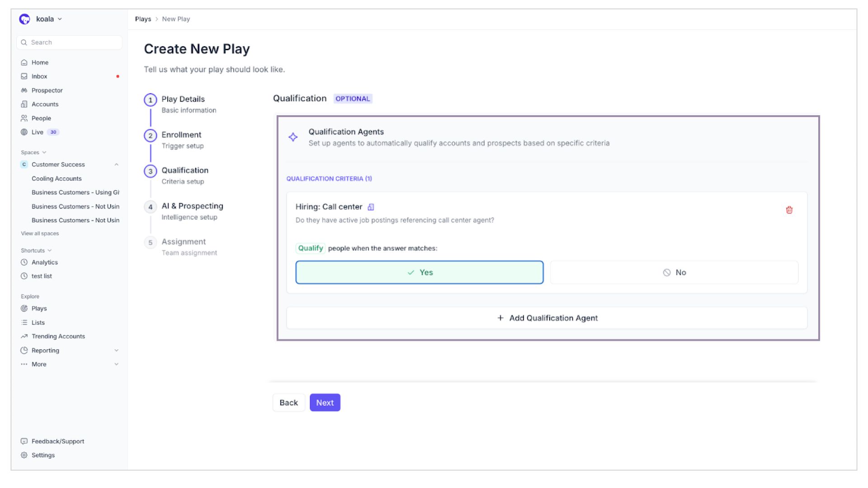The width and height of the screenshot is (868, 488).
Task: Select Yes as the qualifying answer
Action: pos(420,272)
